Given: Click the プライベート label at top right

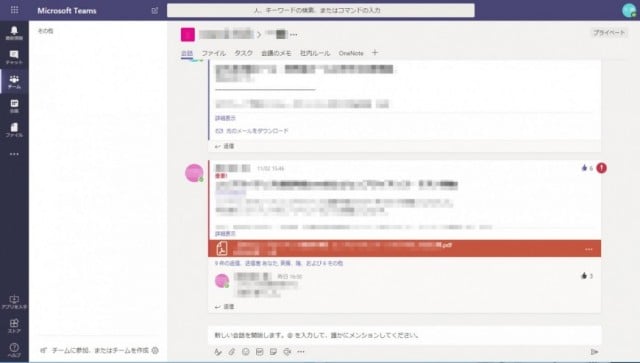Looking at the screenshot, I should point(609,33).
